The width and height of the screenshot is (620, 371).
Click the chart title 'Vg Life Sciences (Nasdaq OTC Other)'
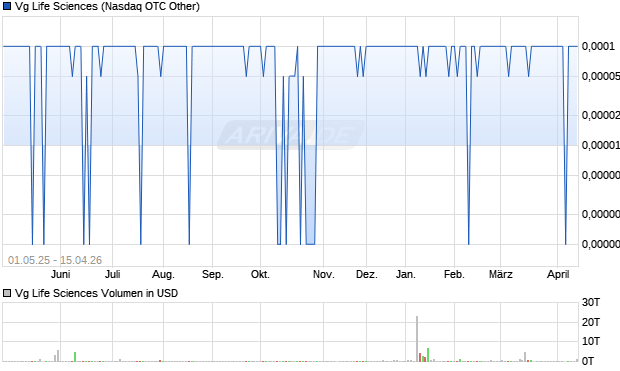[107, 6]
